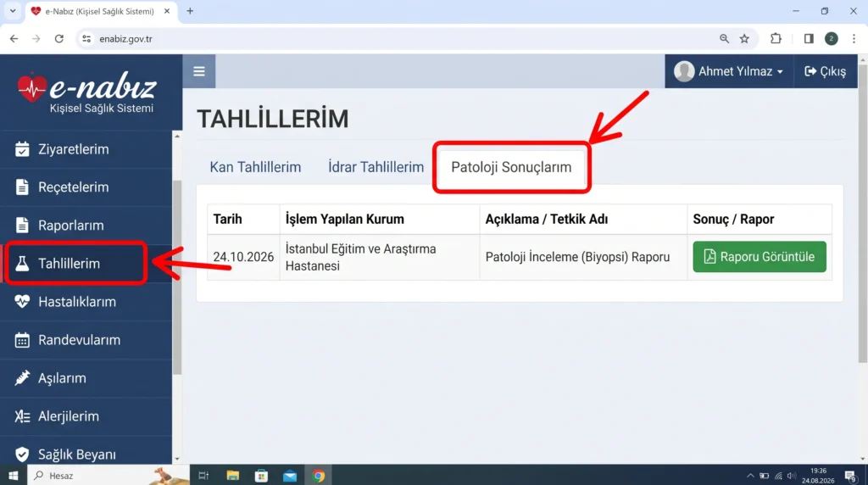Close the e-Nabız browser tab
Image resolution: width=868 pixels, height=485 pixels.
(167, 11)
